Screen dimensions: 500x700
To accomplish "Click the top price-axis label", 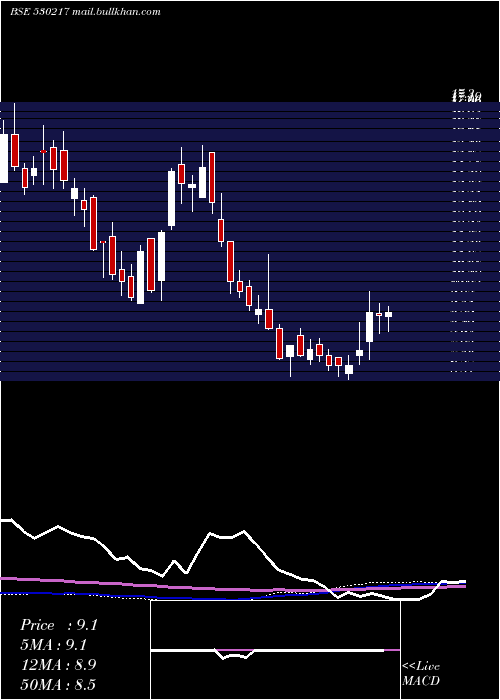I will pos(467,95).
